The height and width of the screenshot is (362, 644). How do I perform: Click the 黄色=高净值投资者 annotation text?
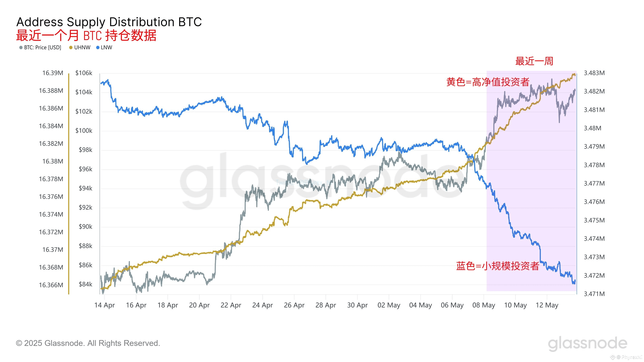[x=488, y=82]
